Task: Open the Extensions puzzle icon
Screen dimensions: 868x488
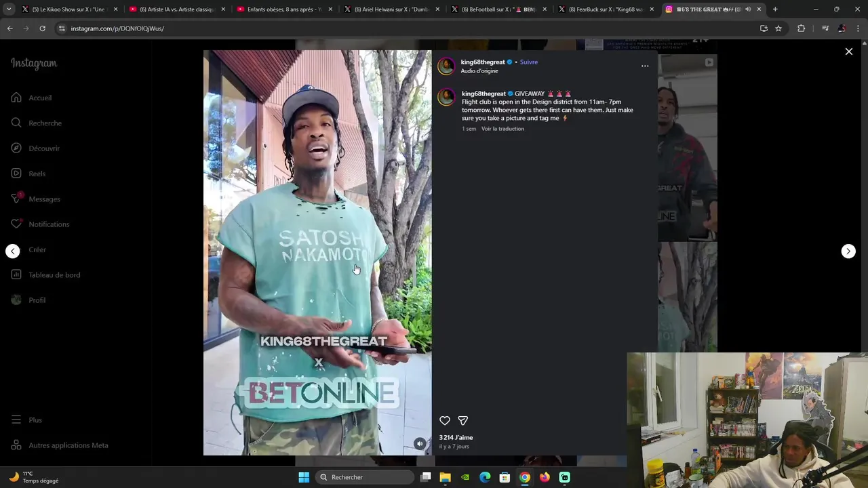Action: pos(802,28)
